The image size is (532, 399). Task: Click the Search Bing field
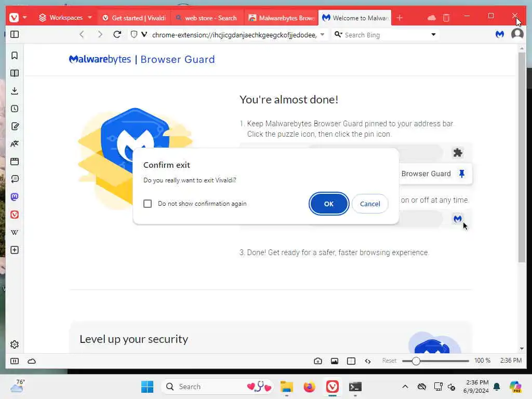pos(385,35)
